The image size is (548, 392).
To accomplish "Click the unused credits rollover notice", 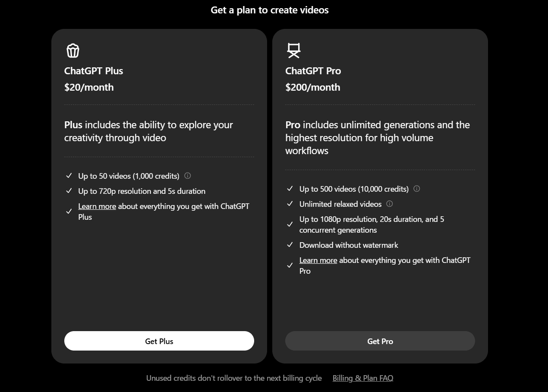I will click(234, 378).
